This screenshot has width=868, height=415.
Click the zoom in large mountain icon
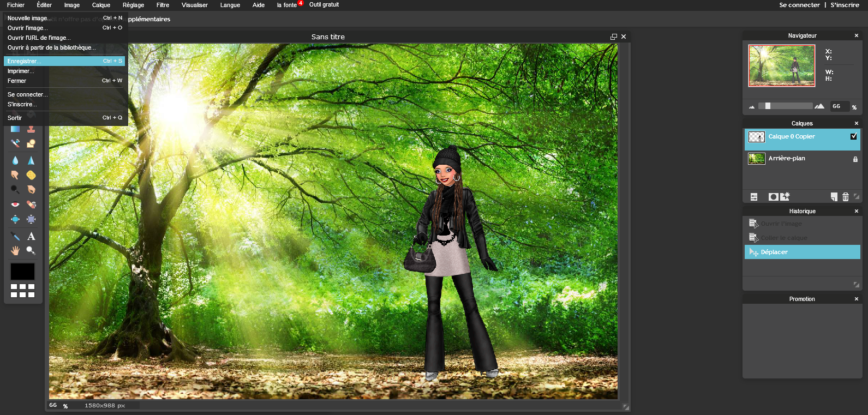tap(819, 106)
